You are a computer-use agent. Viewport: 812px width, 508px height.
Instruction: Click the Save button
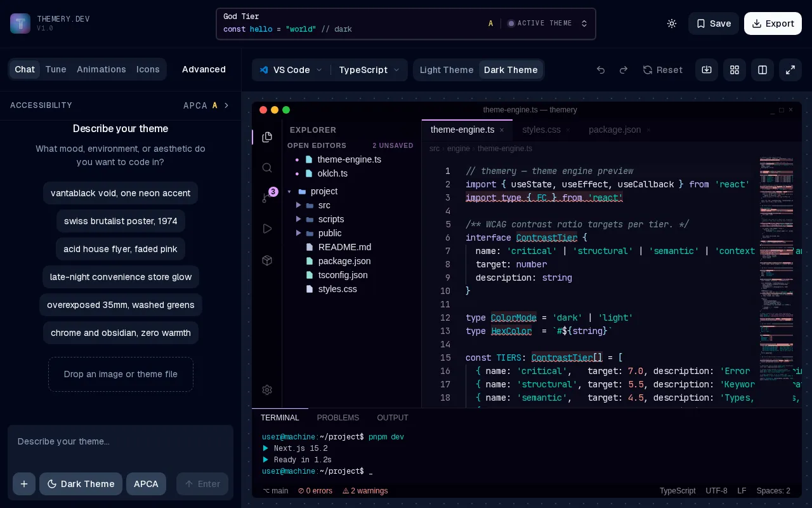pyautogui.click(x=714, y=23)
